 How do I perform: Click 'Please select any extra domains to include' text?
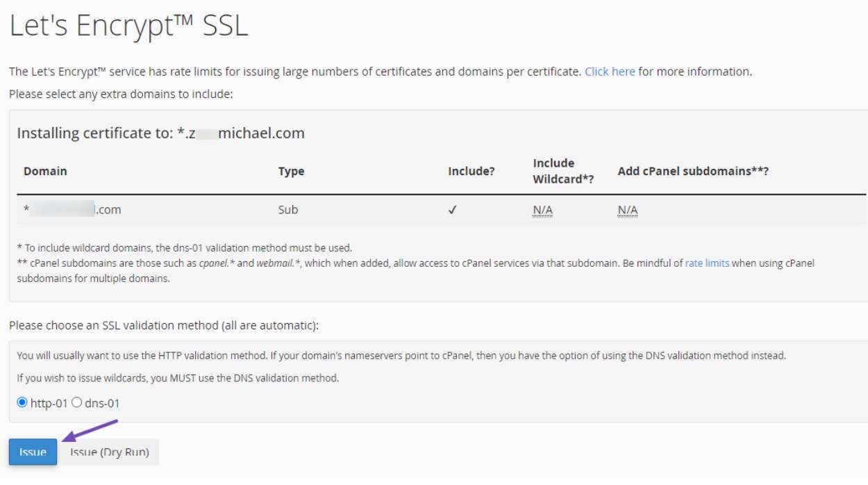(120, 94)
